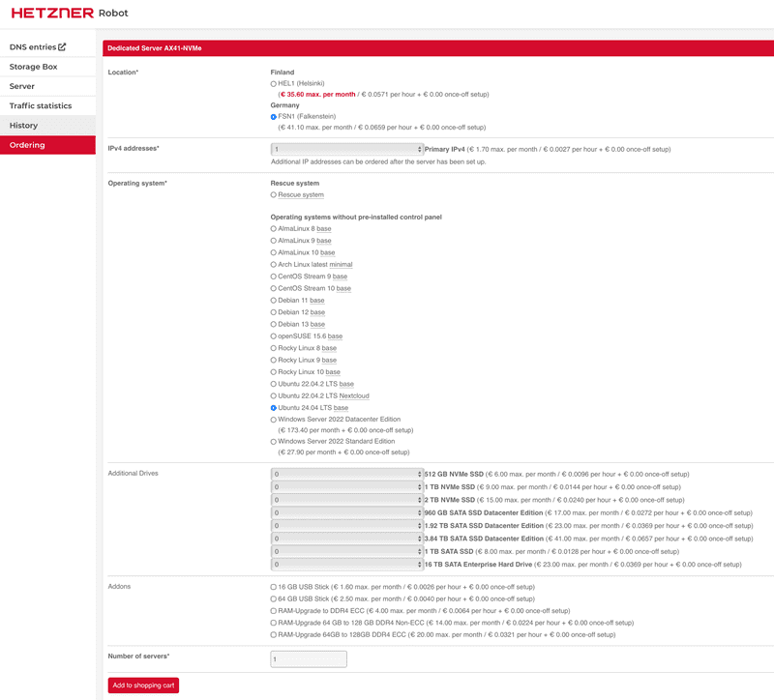Click the Hetzner Robot logo
The height and width of the screenshot is (700, 774).
[69, 14]
